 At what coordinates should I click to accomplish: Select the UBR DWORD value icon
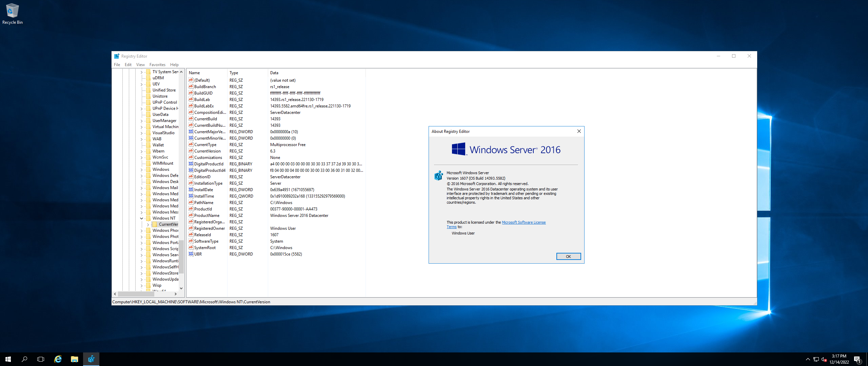point(191,254)
